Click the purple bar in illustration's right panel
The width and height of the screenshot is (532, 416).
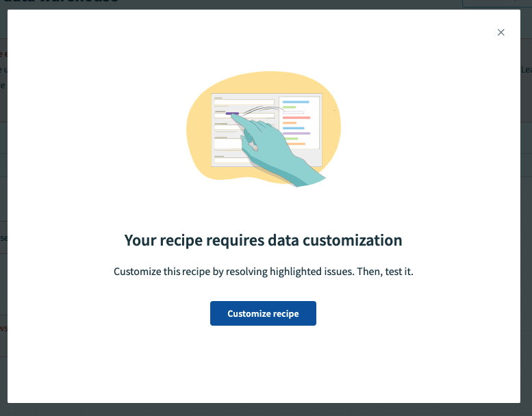[x=296, y=133]
